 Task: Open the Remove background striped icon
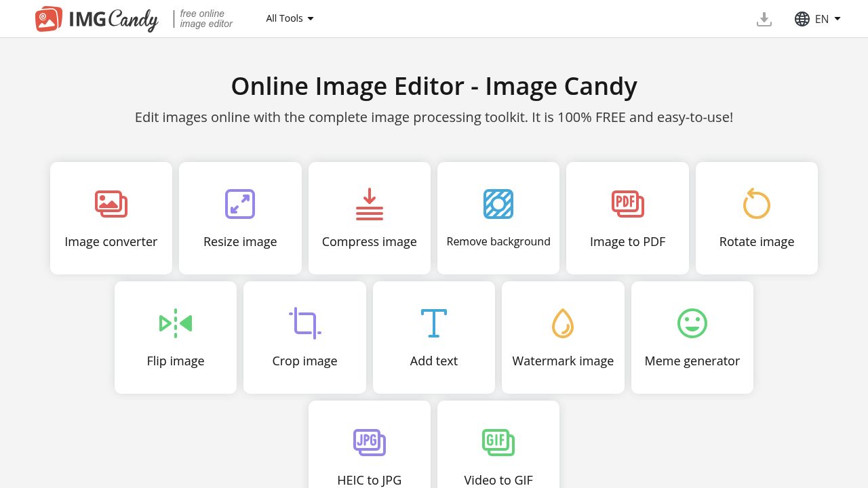click(498, 204)
